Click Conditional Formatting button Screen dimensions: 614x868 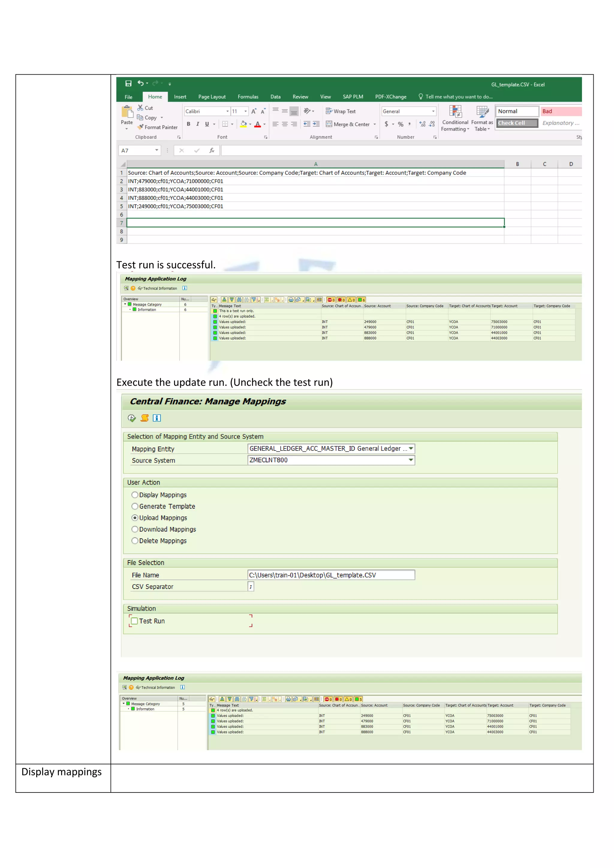point(455,118)
